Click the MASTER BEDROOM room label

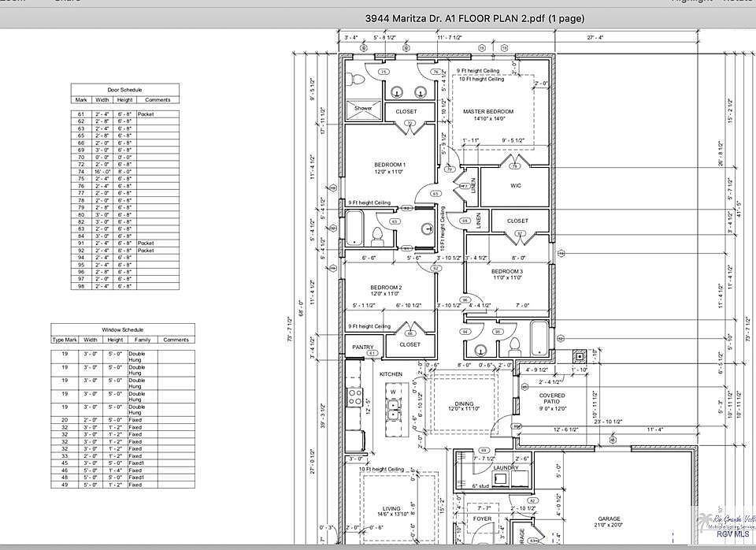tap(488, 111)
